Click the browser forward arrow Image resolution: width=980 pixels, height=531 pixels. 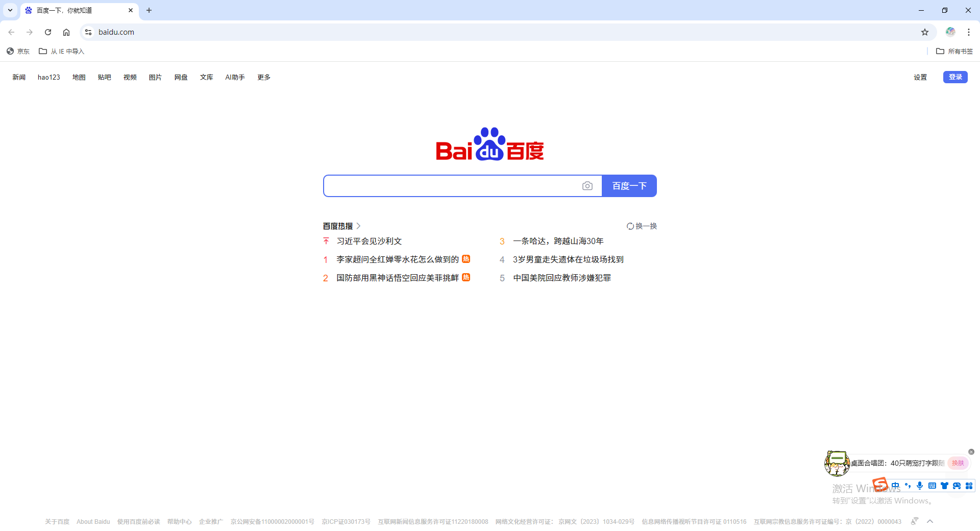coord(30,32)
